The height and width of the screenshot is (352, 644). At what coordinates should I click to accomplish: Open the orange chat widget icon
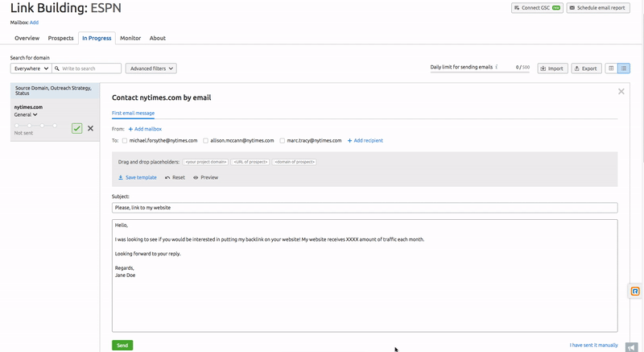(x=635, y=292)
